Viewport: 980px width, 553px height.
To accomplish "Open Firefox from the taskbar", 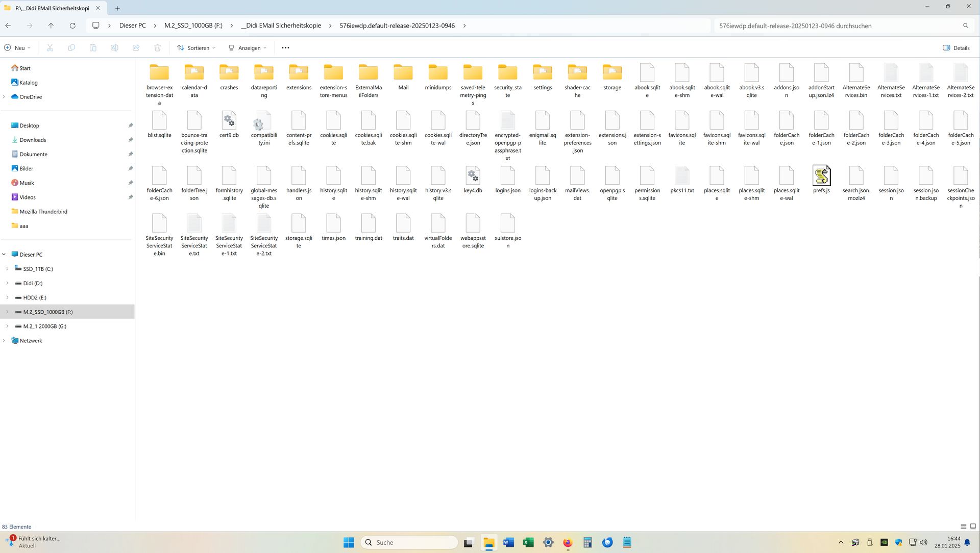I will tap(568, 542).
